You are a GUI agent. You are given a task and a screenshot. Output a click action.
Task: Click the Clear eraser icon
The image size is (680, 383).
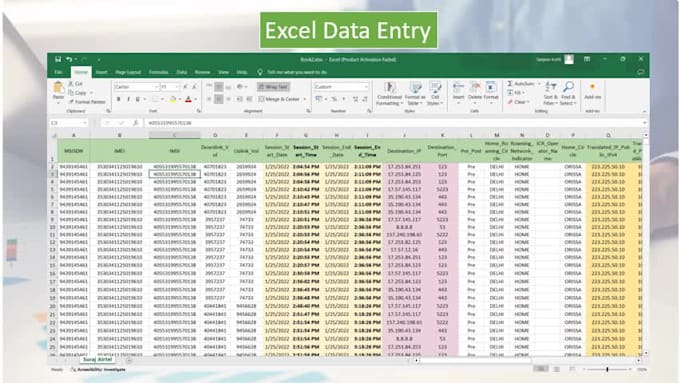[510, 102]
